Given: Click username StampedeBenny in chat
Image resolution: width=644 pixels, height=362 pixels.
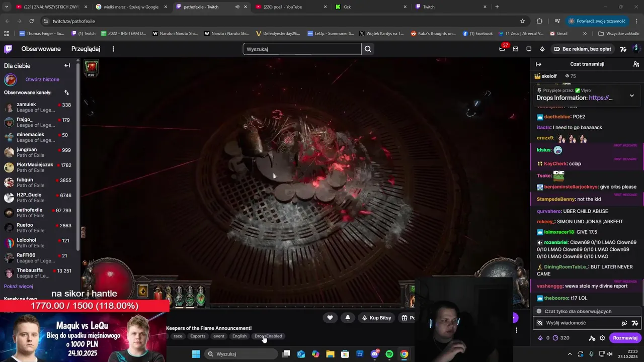Looking at the screenshot, I should 556,199.
